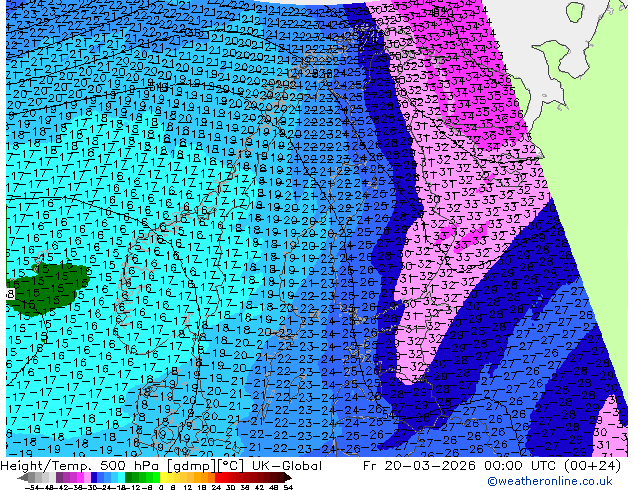Click the '[gdmp]' unit label
This screenshot has width=634, height=490.
pyautogui.click(x=193, y=466)
